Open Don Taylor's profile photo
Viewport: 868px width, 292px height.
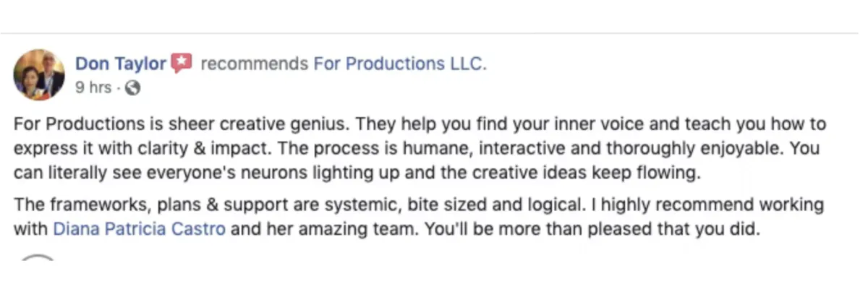pos(39,74)
